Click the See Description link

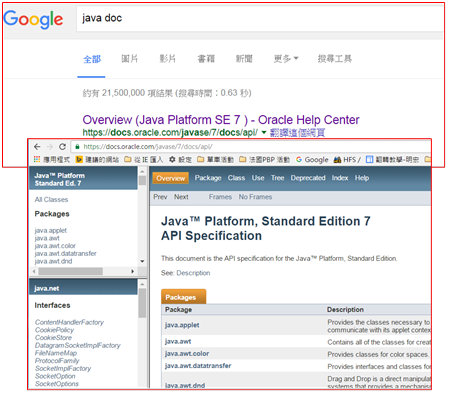tap(193, 273)
